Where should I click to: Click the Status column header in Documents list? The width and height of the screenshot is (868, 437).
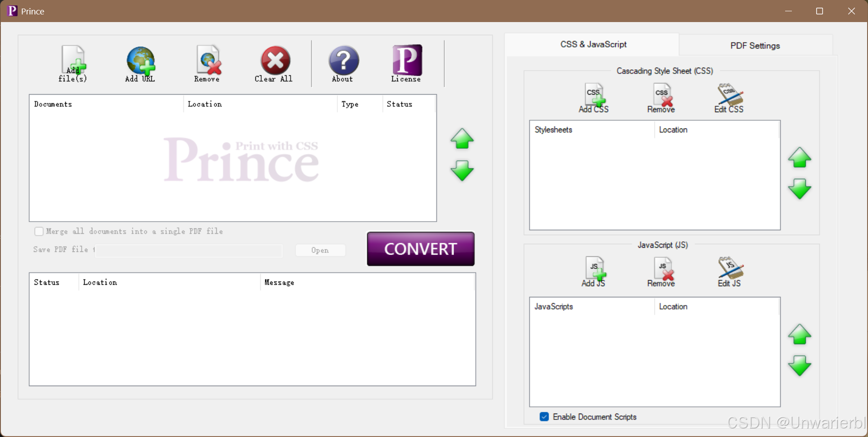click(409, 104)
